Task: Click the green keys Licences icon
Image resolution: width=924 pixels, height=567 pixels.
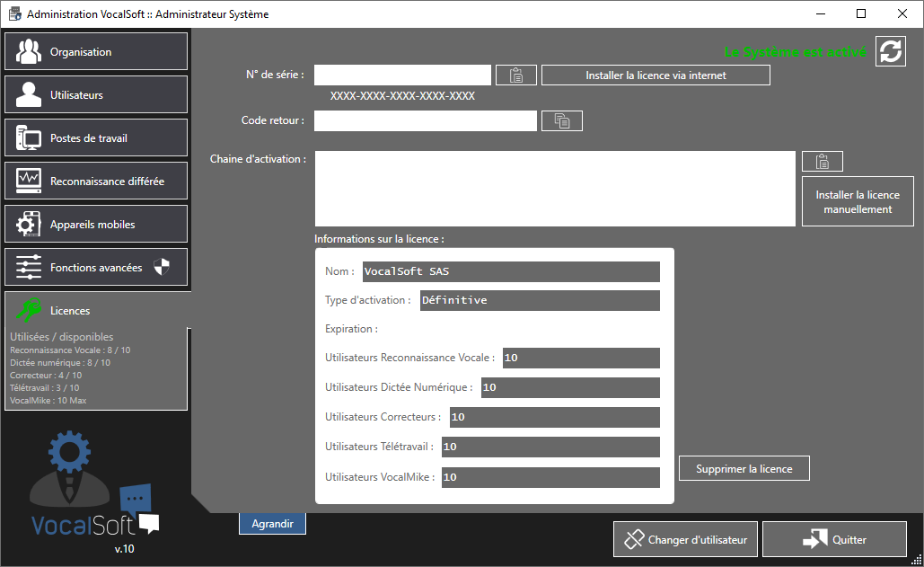Action: click(29, 310)
